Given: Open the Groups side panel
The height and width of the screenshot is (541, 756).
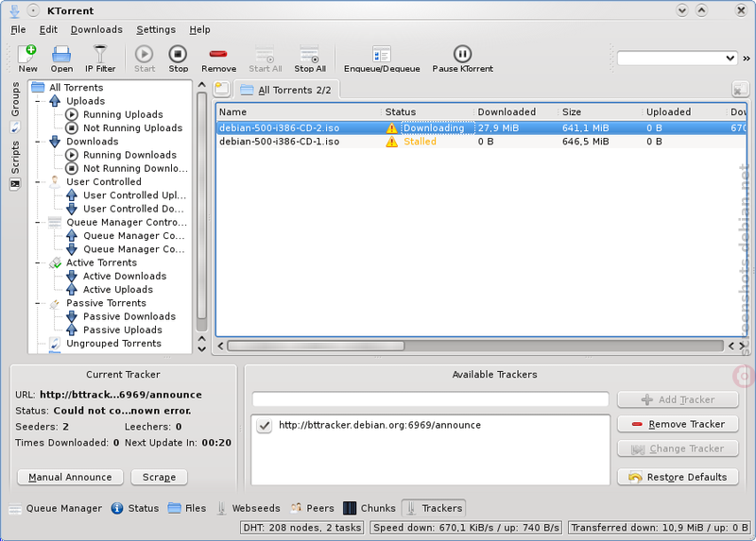Looking at the screenshot, I should click(15, 107).
